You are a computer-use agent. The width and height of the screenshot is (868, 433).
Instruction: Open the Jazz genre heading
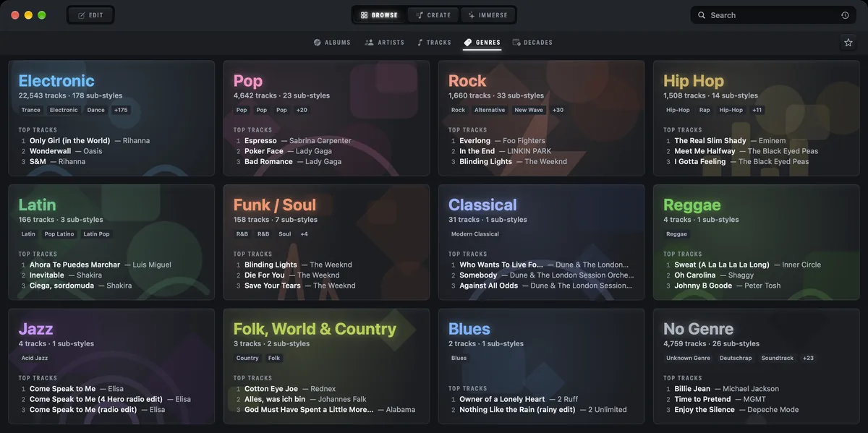35,330
